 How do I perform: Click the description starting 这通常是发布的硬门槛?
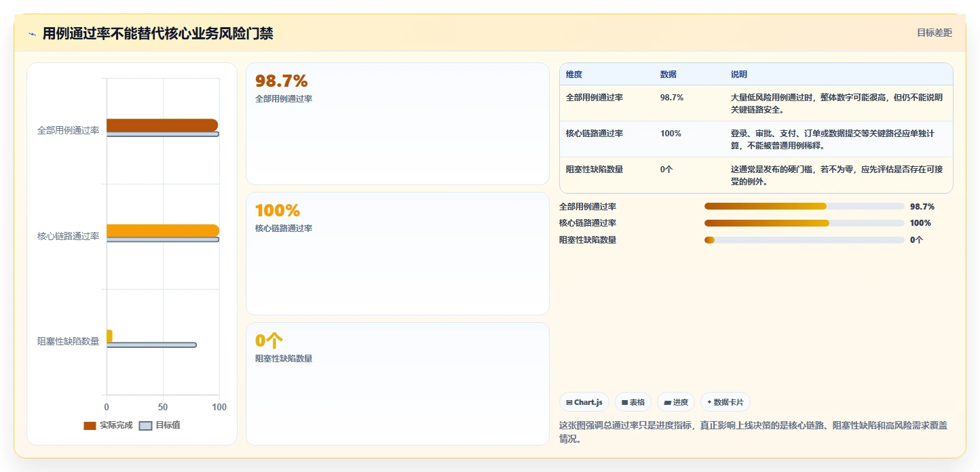837,175
